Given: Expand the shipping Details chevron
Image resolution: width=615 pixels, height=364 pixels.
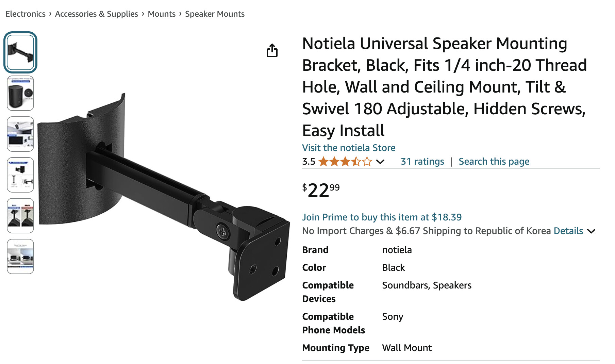Looking at the screenshot, I should click(x=592, y=231).
